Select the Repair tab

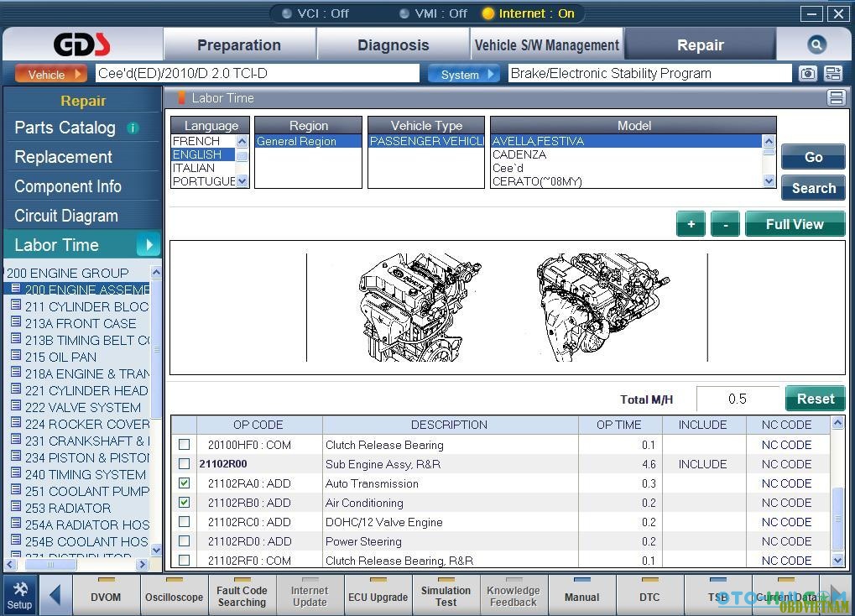coord(700,45)
